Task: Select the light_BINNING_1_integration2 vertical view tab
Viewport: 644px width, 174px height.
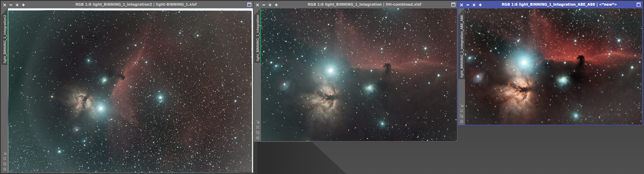Action: (5, 39)
